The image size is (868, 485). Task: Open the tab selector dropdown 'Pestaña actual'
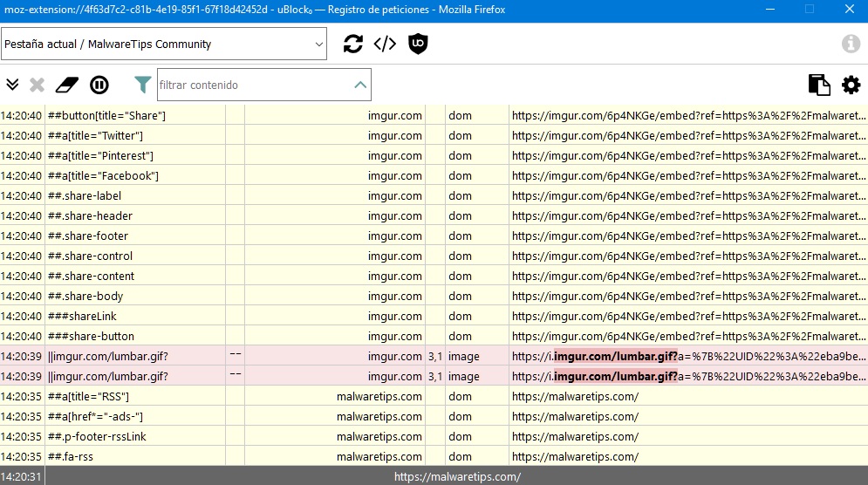point(164,44)
